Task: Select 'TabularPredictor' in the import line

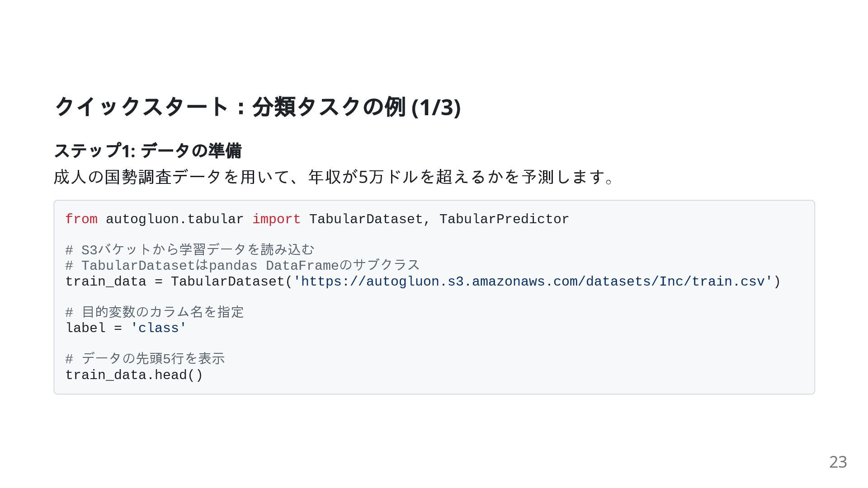Action: (504, 219)
